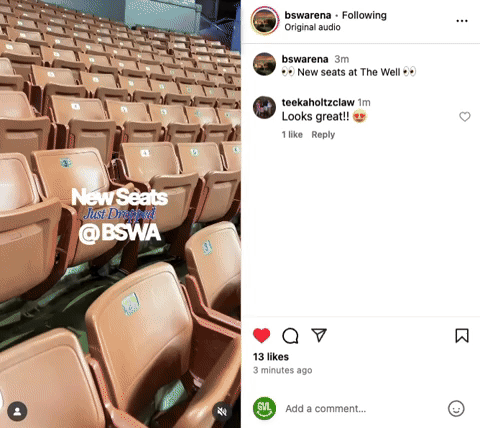Open the teekaholtzclaw username link
480x428 pixels.
pos(318,102)
